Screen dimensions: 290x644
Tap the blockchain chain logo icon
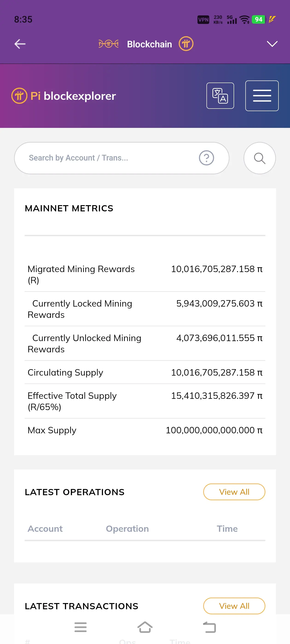(x=108, y=44)
